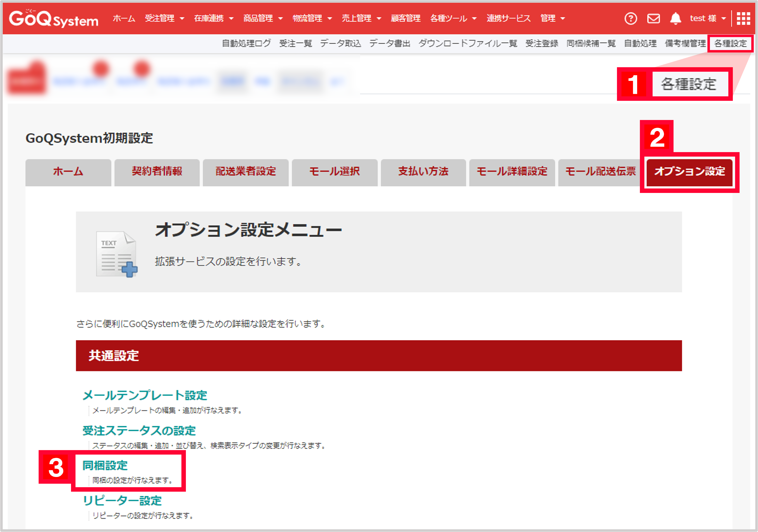Expand the 在庫連携 dropdown menu

[214, 18]
